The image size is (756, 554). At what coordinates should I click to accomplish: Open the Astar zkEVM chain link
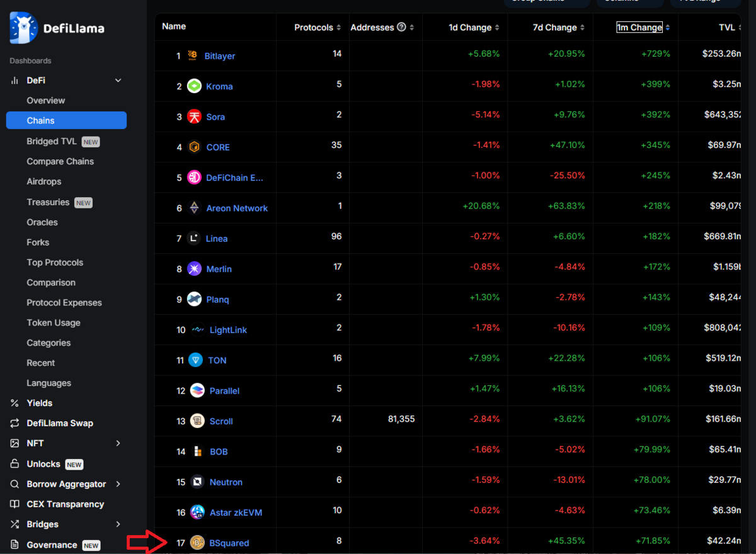point(236,512)
